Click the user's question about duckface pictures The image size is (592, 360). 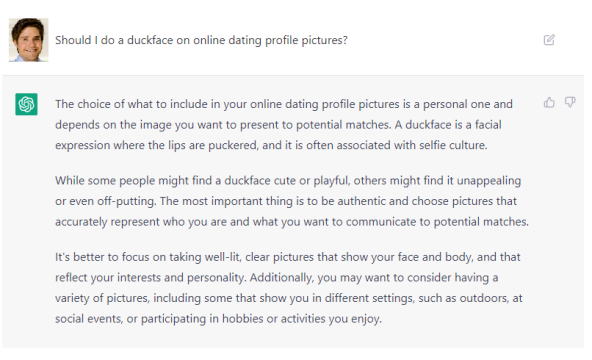click(x=201, y=40)
